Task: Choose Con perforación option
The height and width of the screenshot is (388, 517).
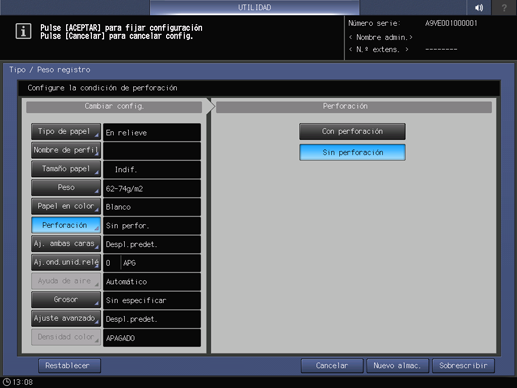Action: [x=352, y=132]
